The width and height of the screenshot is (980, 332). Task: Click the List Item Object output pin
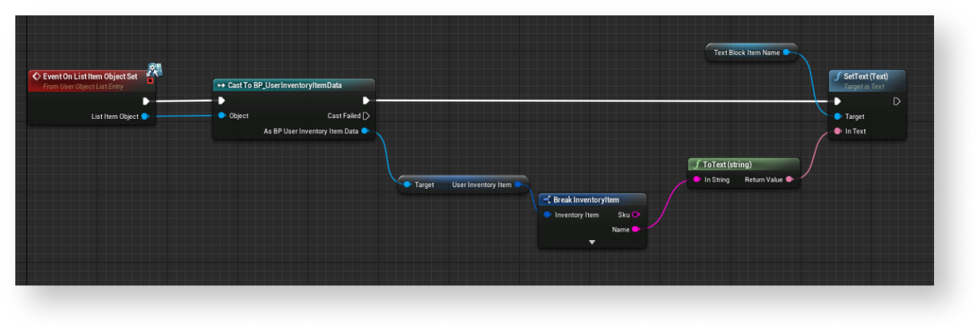(x=144, y=117)
